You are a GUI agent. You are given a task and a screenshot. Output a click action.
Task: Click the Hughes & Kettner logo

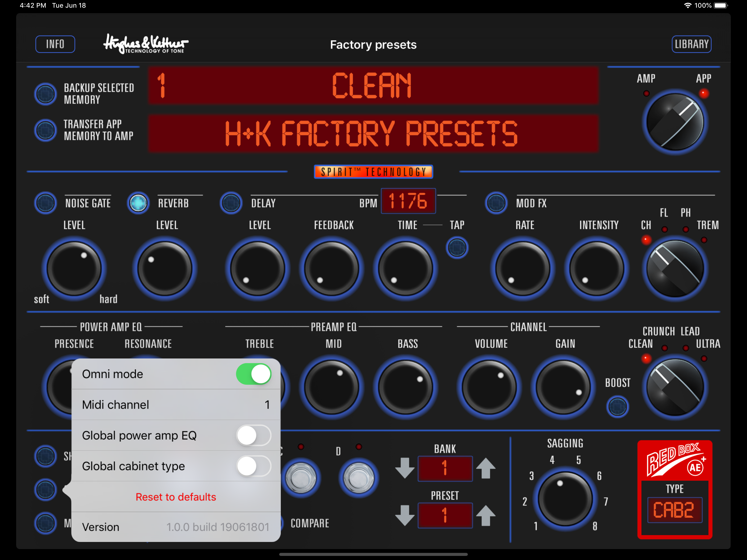(x=145, y=44)
